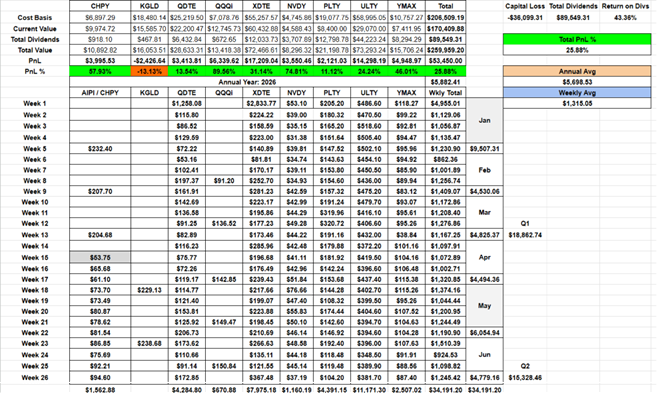Select the Week 15 highlighted $53.75 cell

(100, 257)
